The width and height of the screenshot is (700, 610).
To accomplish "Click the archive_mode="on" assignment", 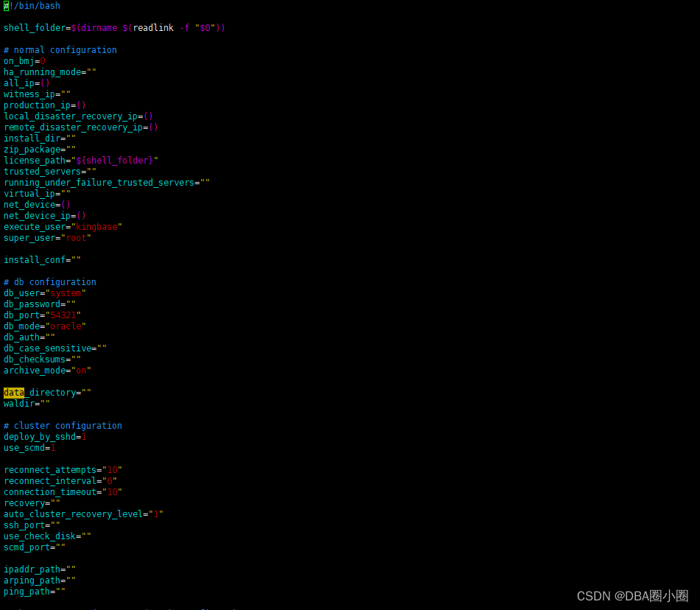I will click(x=46, y=370).
